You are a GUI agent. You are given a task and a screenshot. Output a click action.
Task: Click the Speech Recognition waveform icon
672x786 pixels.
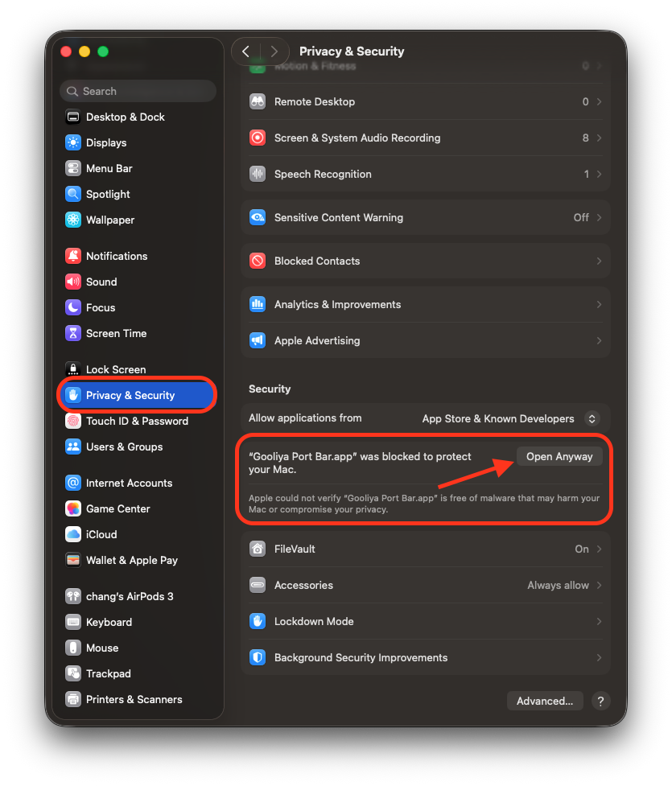tap(258, 174)
